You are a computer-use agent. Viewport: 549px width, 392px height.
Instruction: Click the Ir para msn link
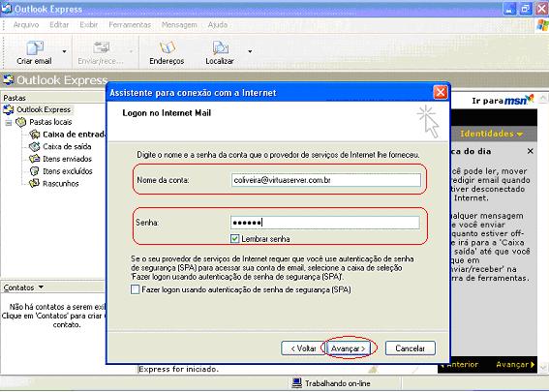[503, 101]
